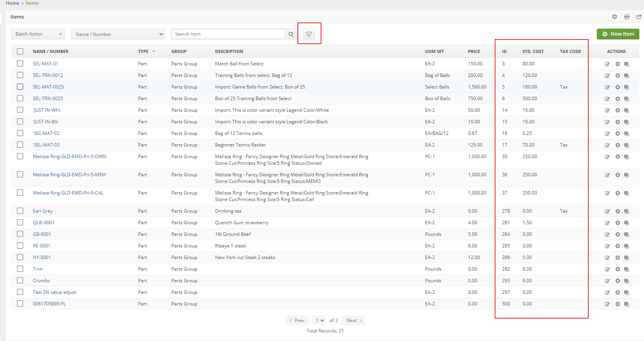Expand the Name / Number search field selector
Screen dimensions: 644x341
point(118,34)
